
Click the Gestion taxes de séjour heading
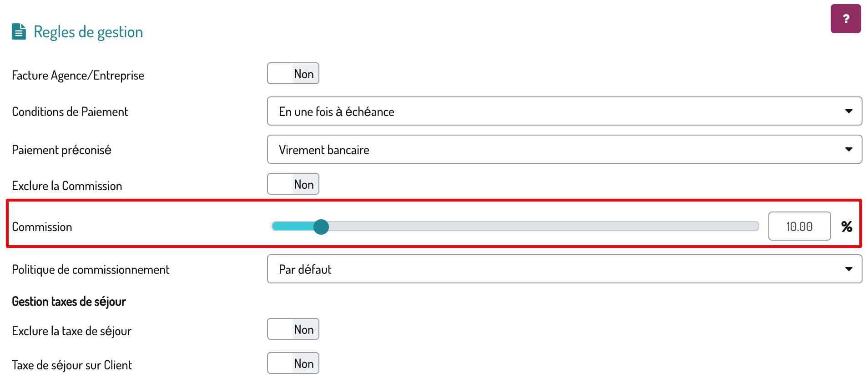coord(69,302)
